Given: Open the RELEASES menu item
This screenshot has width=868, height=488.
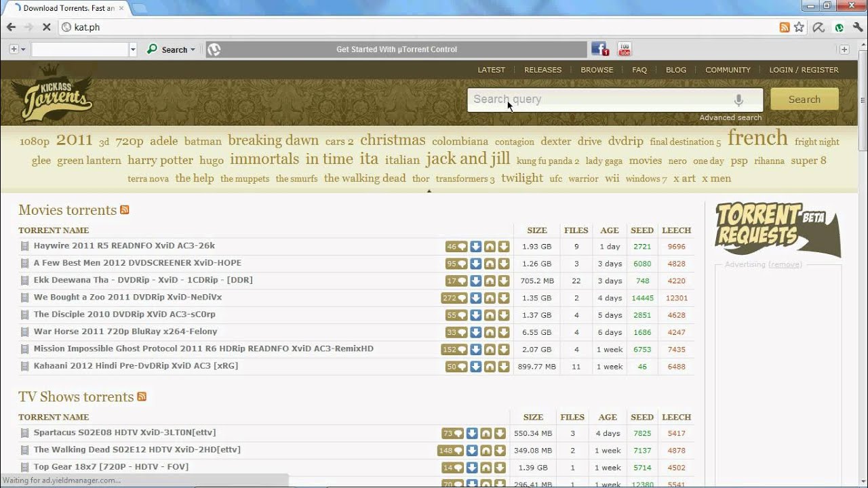Looking at the screenshot, I should [543, 70].
